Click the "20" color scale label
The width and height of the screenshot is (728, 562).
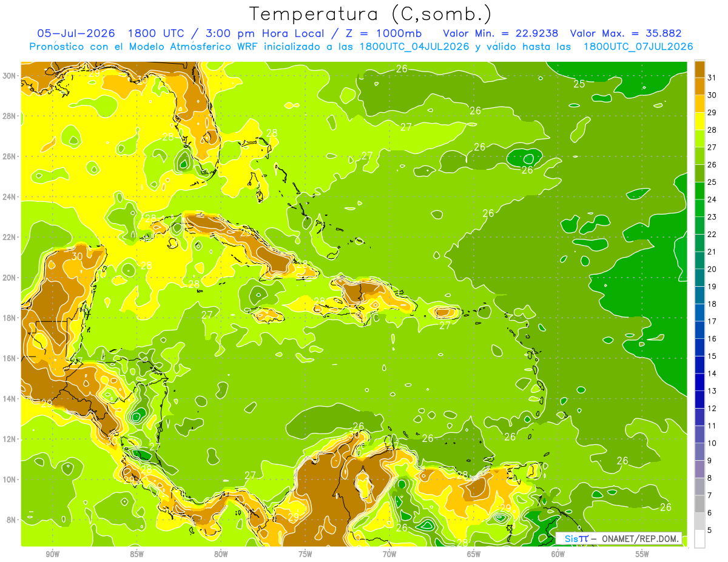(x=712, y=269)
